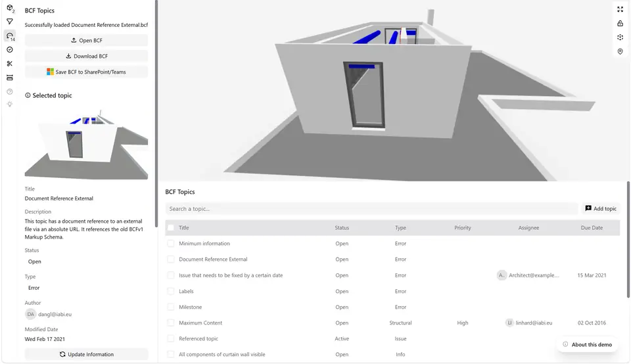Click the info icon on About this demo
Image resolution: width=631 pixels, height=364 pixels.
(565, 344)
